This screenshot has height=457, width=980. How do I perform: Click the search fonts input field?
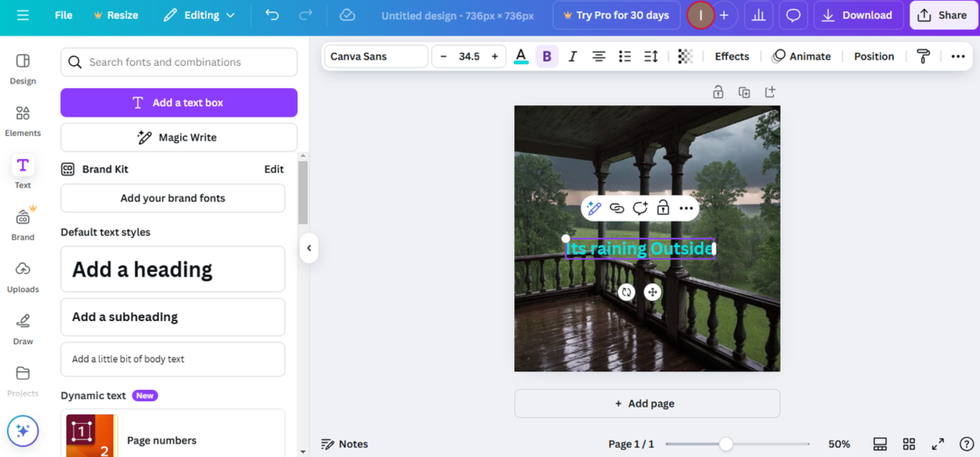click(178, 62)
